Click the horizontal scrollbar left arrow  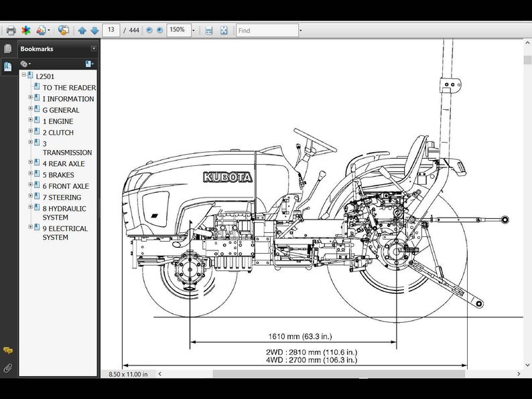coord(160,374)
